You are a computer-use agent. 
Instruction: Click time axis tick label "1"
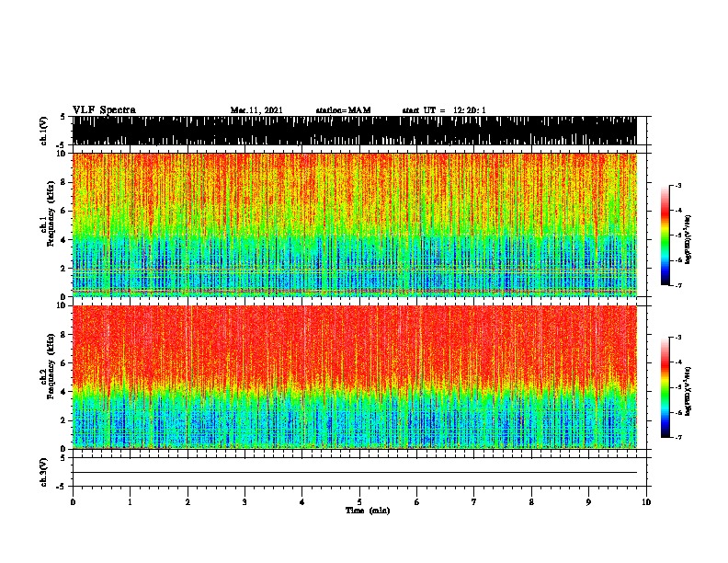tap(130, 502)
